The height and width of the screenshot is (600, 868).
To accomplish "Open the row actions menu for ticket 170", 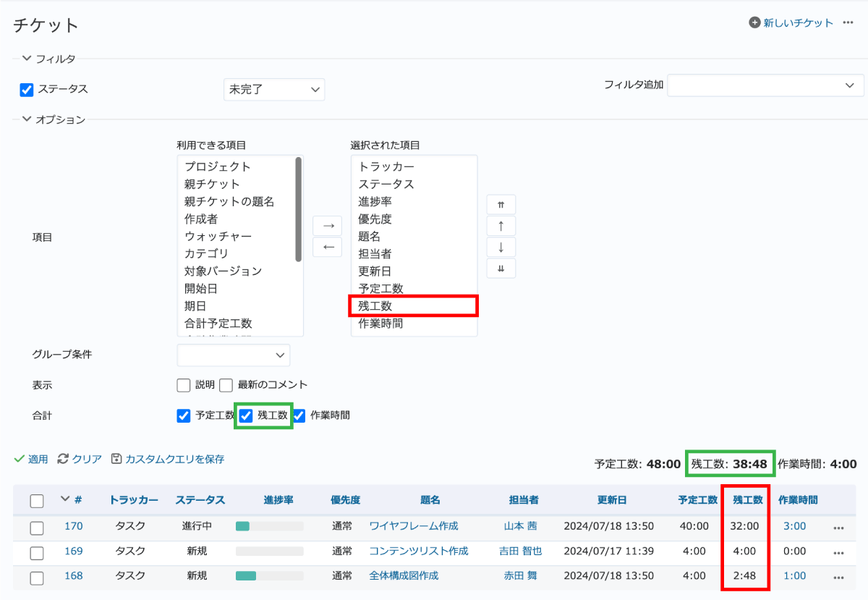I will click(838, 528).
